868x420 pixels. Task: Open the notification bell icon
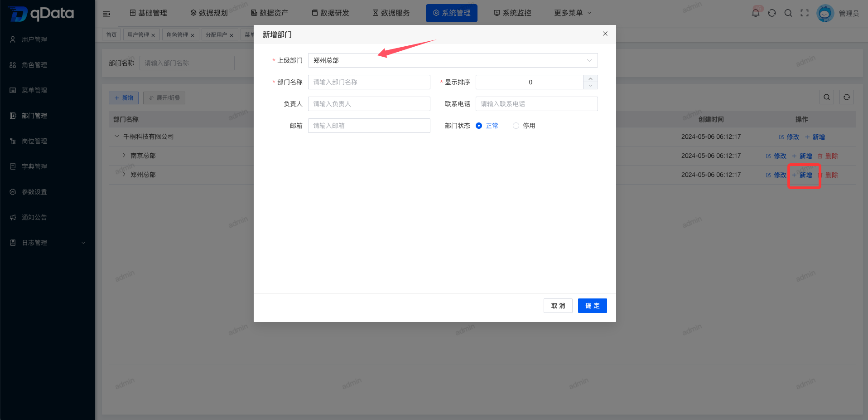(x=756, y=13)
